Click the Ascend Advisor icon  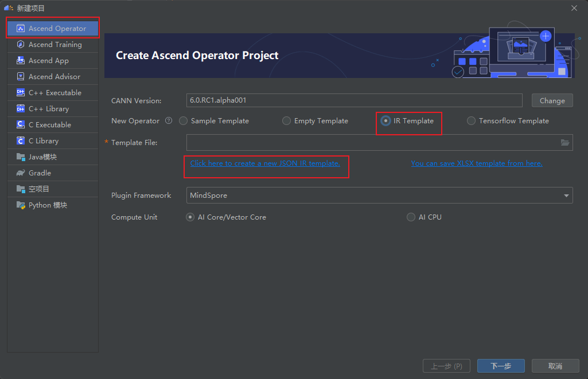pos(21,76)
